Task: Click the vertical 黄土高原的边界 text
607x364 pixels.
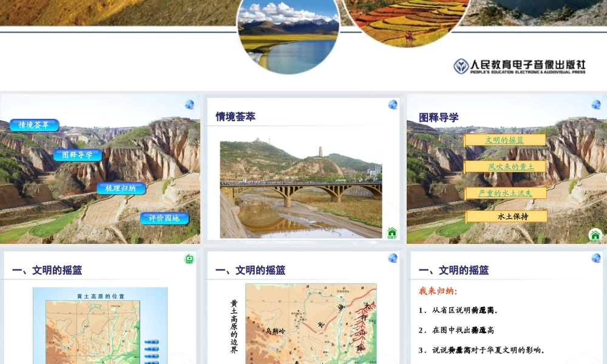Action: coord(234,326)
